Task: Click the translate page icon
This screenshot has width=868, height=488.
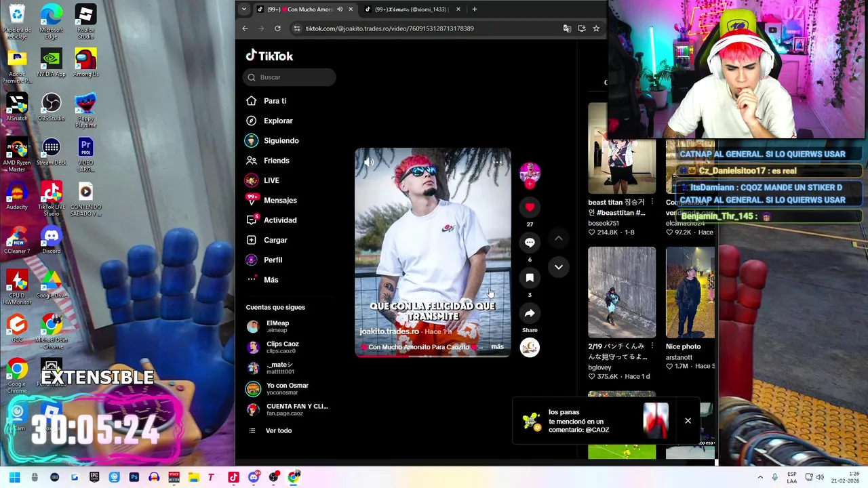Action: 567,28
